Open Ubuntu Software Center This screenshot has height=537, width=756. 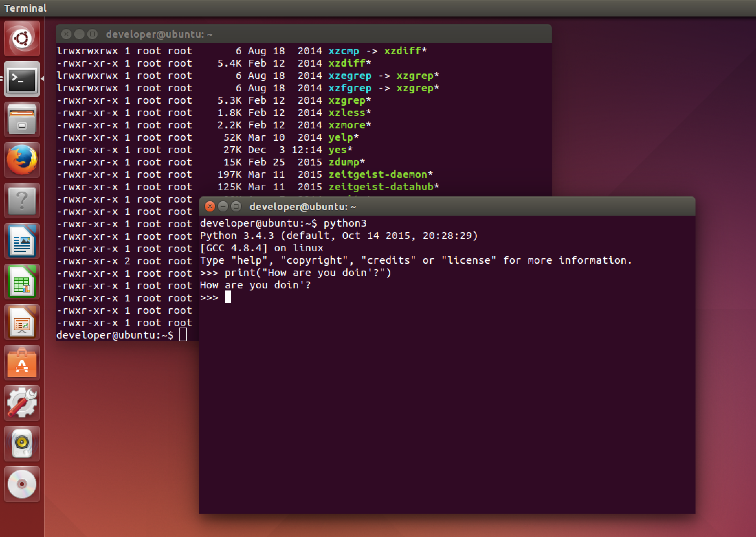point(22,363)
